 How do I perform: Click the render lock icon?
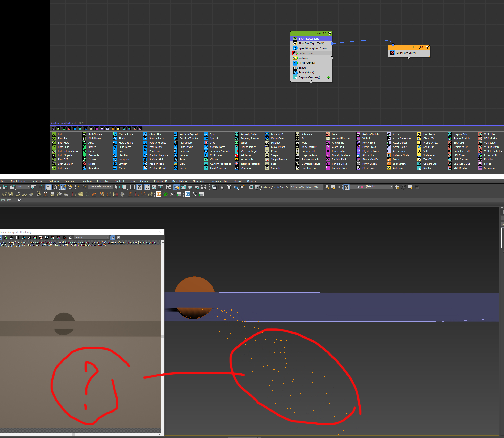12,237
